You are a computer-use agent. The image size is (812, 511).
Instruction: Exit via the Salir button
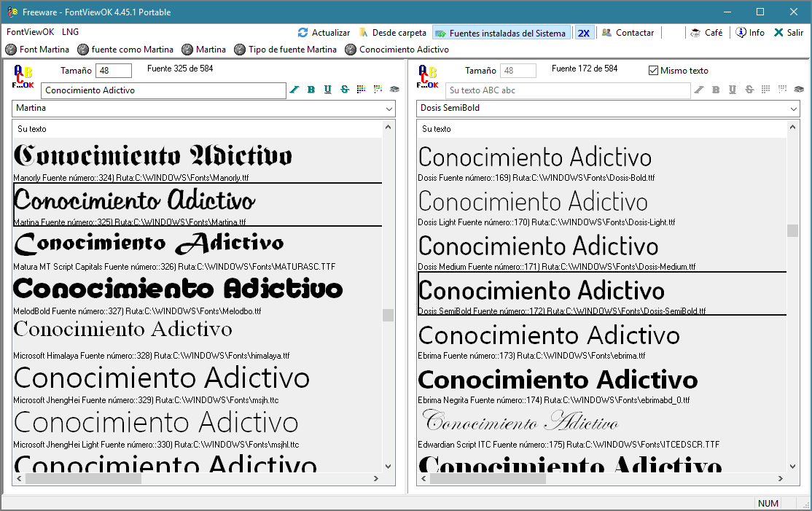pos(789,33)
